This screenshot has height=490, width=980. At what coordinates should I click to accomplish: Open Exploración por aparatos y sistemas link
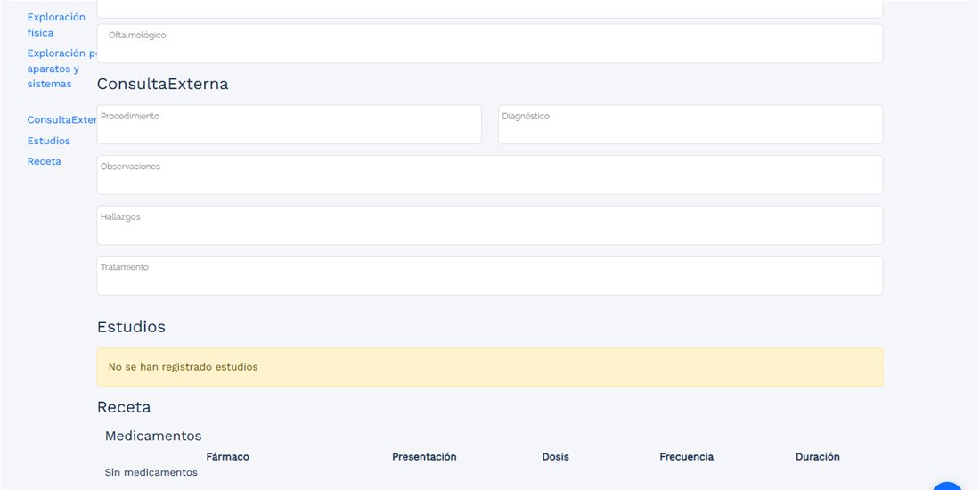point(61,68)
